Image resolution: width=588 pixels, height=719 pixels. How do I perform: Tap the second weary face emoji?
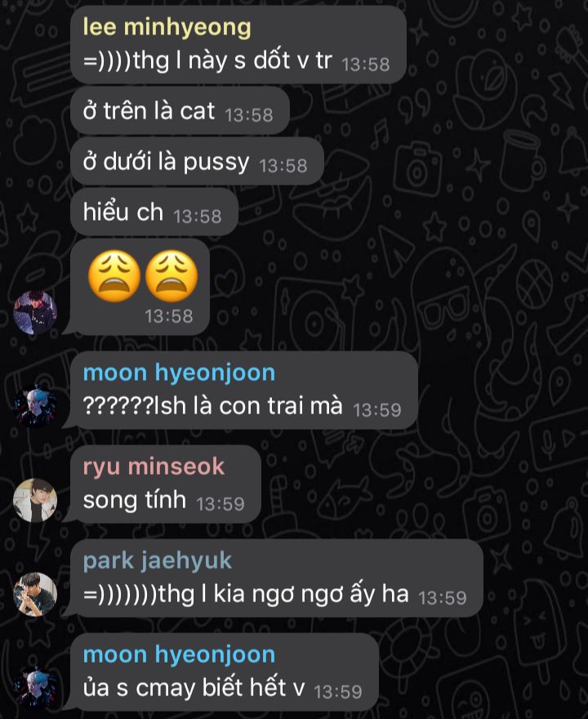[171, 275]
